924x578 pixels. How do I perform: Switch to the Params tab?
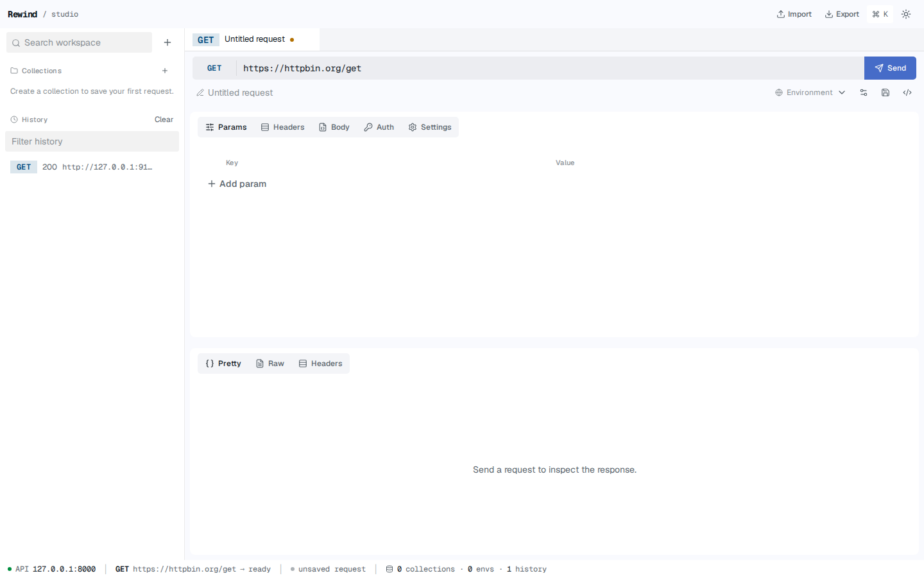226,127
